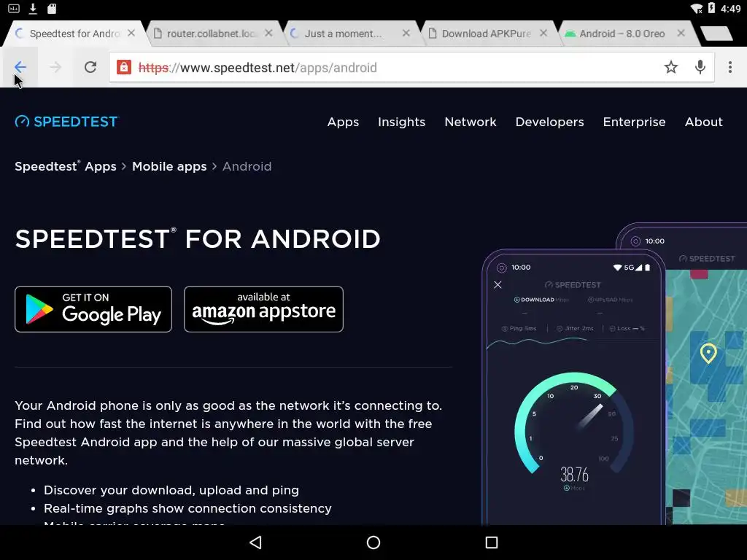This screenshot has height=560, width=747.
Task: Tap the Wi-Fi status icon
Action: [x=697, y=8]
